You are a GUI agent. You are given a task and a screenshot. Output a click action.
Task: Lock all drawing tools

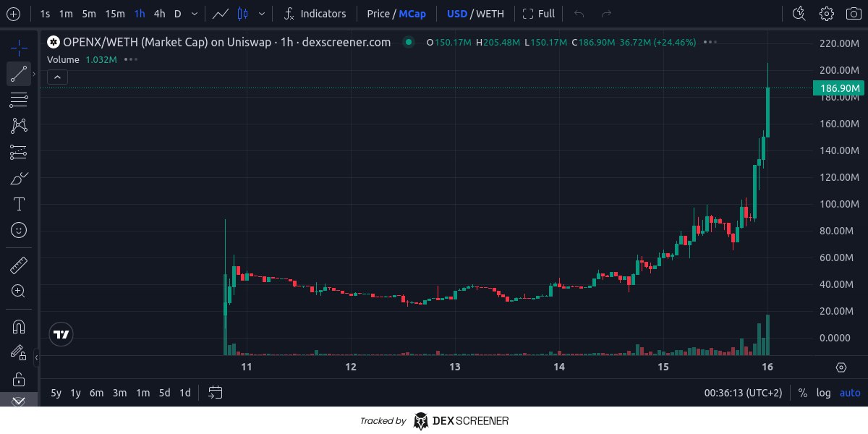[19, 378]
